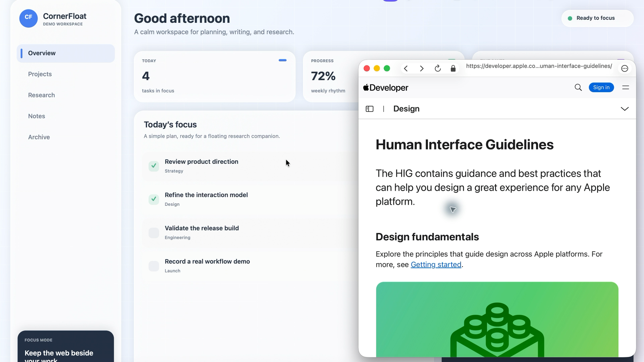Screen dimensions: 644x362
Task: Click the Focus Mode card
Action: pyautogui.click(x=66, y=346)
